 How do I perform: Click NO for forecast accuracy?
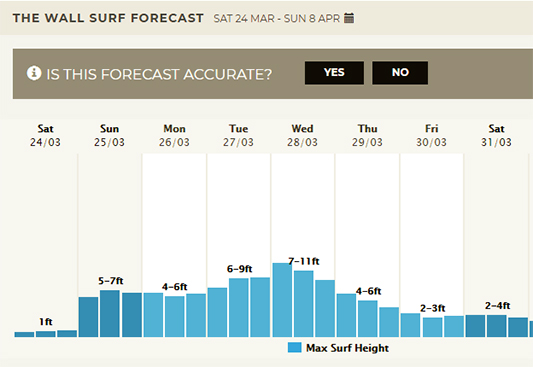400,73
